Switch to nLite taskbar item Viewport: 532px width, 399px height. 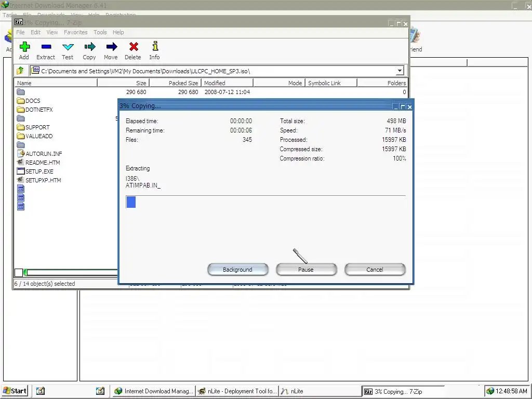[320, 391]
